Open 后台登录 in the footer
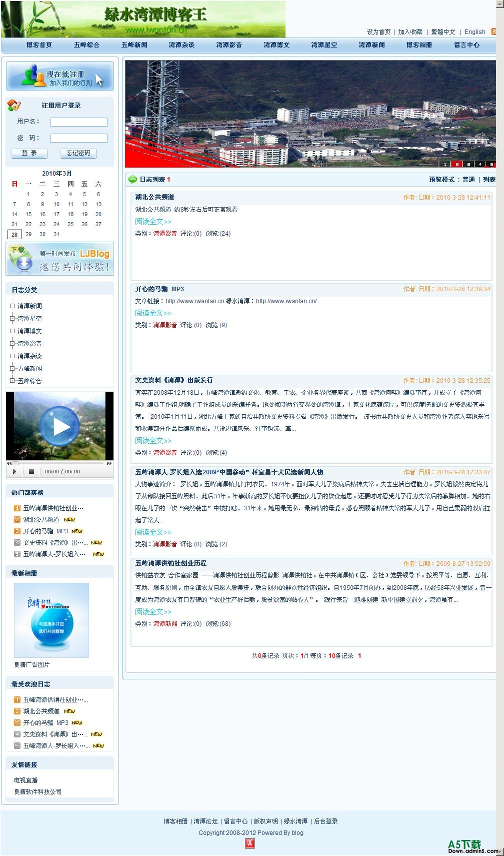 point(325,821)
